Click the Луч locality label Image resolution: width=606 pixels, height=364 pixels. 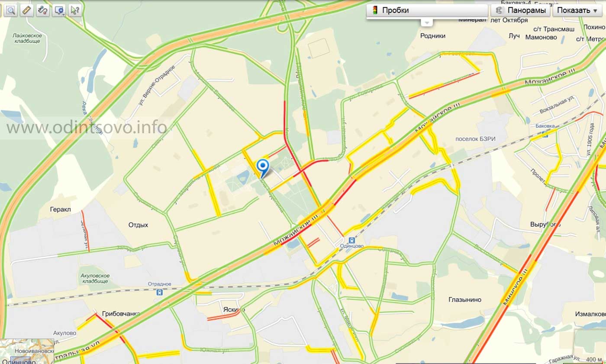tap(514, 36)
